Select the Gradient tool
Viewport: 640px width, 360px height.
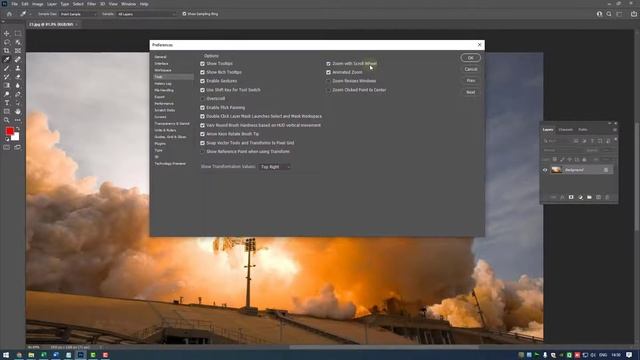[x=7, y=85]
